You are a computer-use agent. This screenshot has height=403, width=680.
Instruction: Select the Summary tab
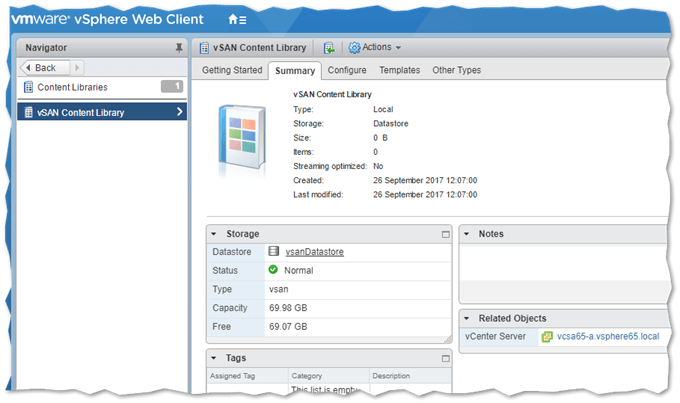tap(295, 71)
